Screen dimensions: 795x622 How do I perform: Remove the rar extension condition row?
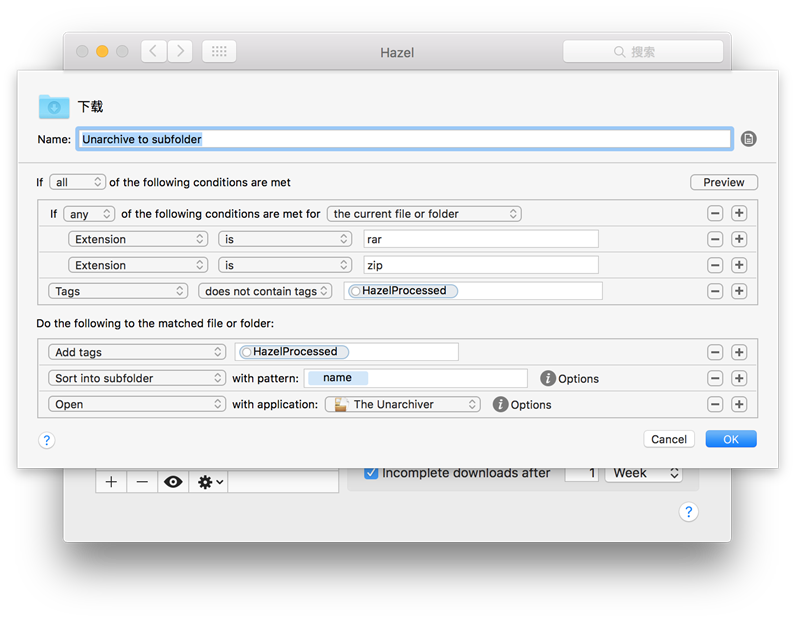pos(715,239)
